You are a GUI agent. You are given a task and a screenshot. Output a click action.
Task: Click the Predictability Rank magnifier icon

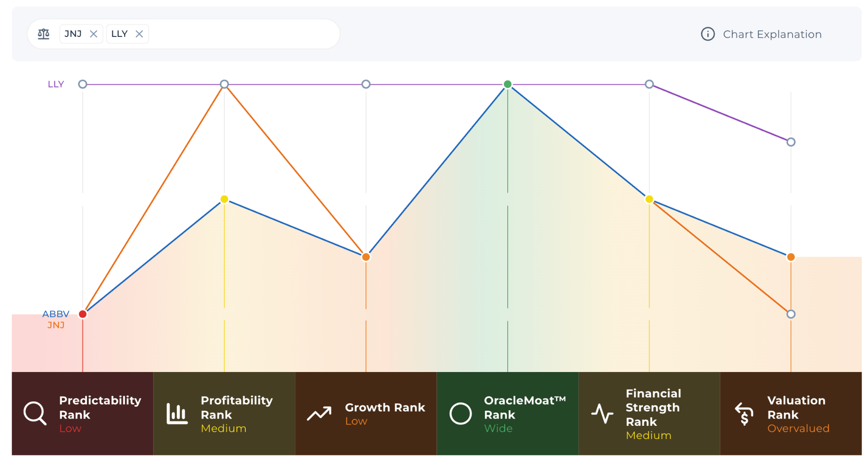click(35, 414)
